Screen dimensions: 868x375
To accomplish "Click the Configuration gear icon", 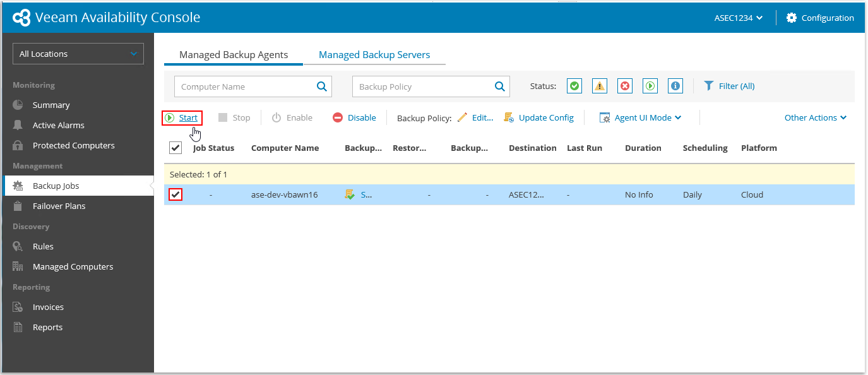I will coord(792,18).
